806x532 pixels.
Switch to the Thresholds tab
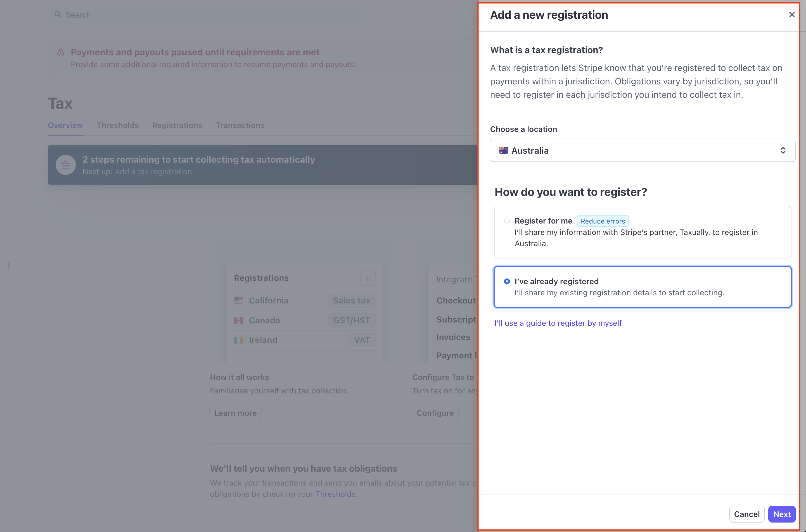117,125
